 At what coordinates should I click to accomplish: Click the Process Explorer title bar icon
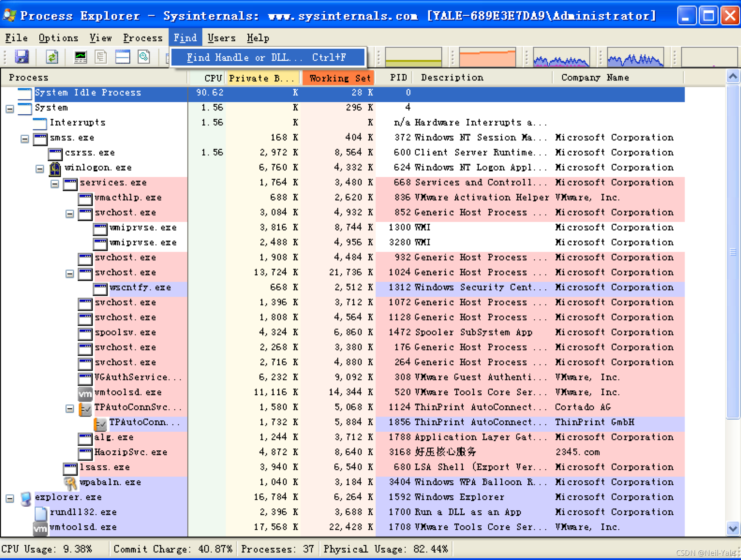point(9,15)
